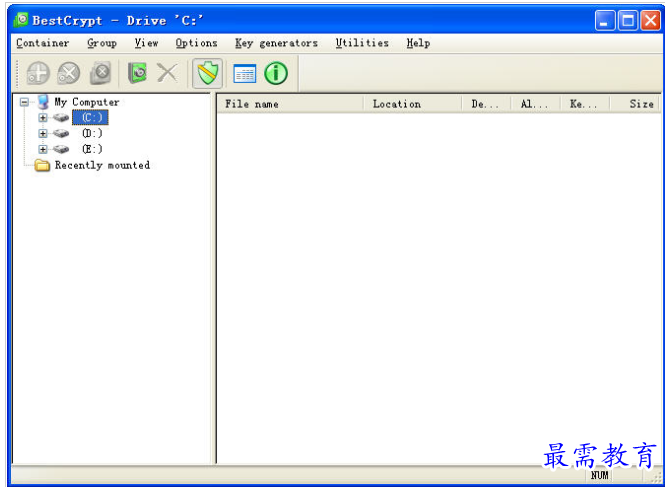The image size is (665, 487).
Task: Click the window resize grip corner
Action: [x=654, y=476]
